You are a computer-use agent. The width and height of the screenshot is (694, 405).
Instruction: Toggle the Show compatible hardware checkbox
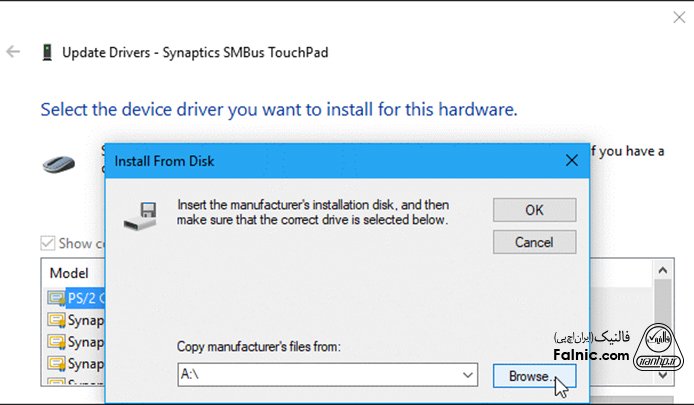(x=48, y=243)
